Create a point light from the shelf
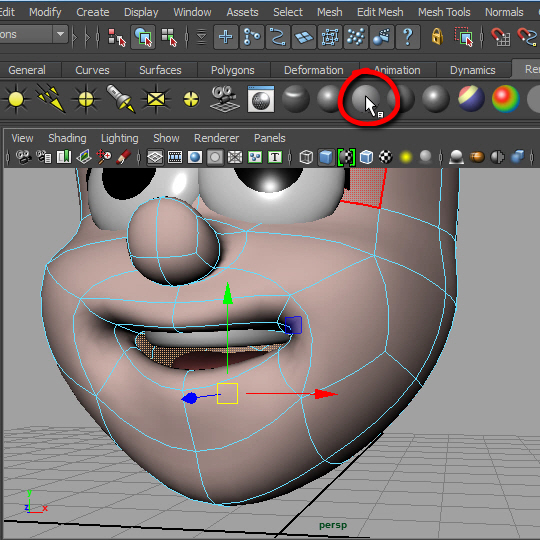The image size is (540, 540). tap(86, 99)
